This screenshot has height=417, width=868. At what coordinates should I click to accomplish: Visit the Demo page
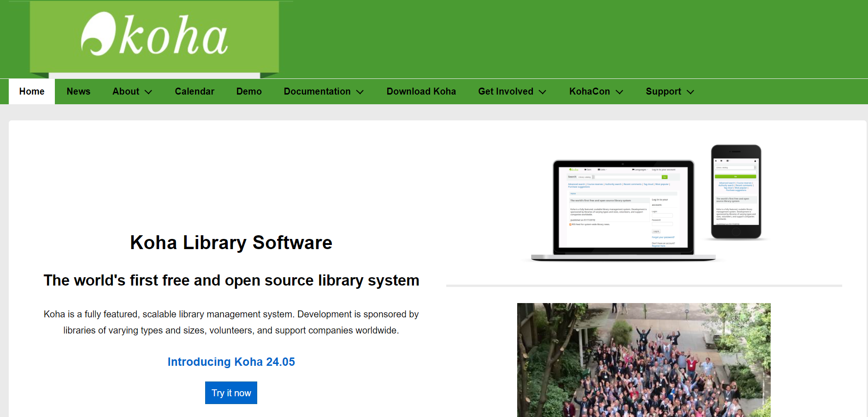click(x=249, y=91)
